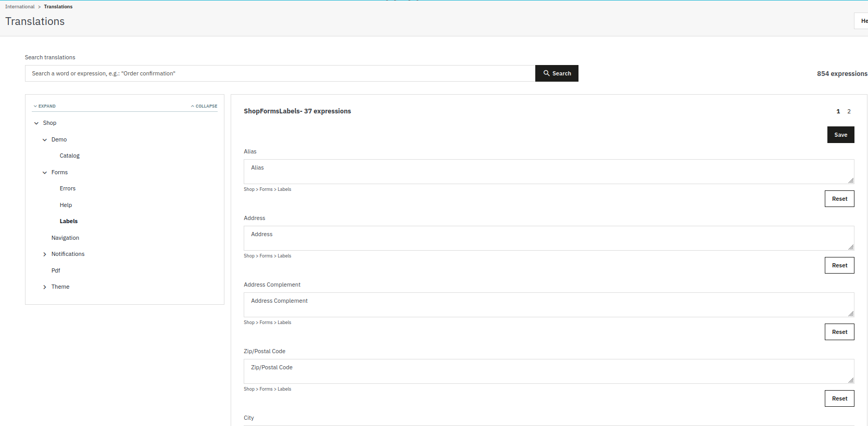Click the '854 expressions' counter text
This screenshot has width=868, height=426.
[842, 73]
